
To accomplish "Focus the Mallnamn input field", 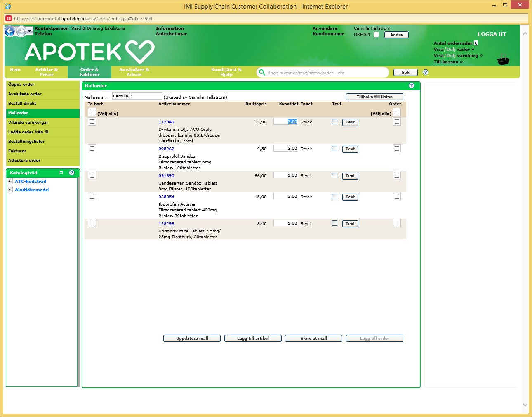I will pos(137,96).
